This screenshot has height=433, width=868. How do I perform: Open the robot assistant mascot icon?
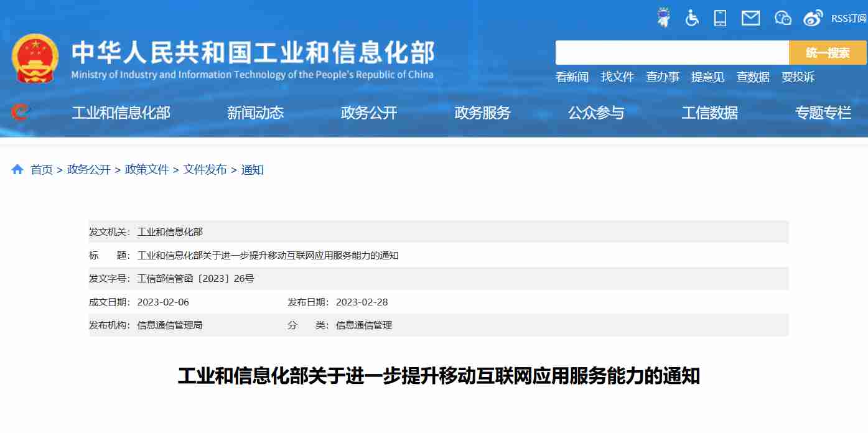[664, 18]
